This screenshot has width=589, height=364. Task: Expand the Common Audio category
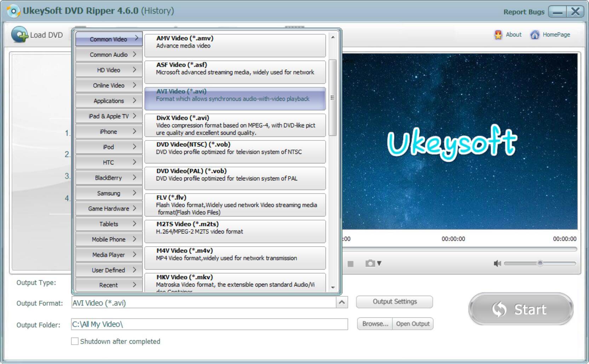point(109,54)
